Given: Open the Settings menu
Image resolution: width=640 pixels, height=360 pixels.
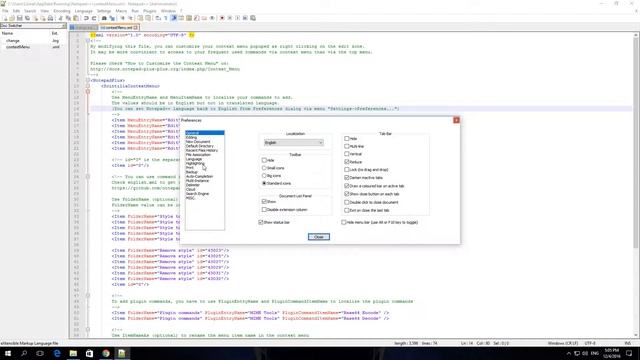Looking at the screenshot, I should (104, 11).
